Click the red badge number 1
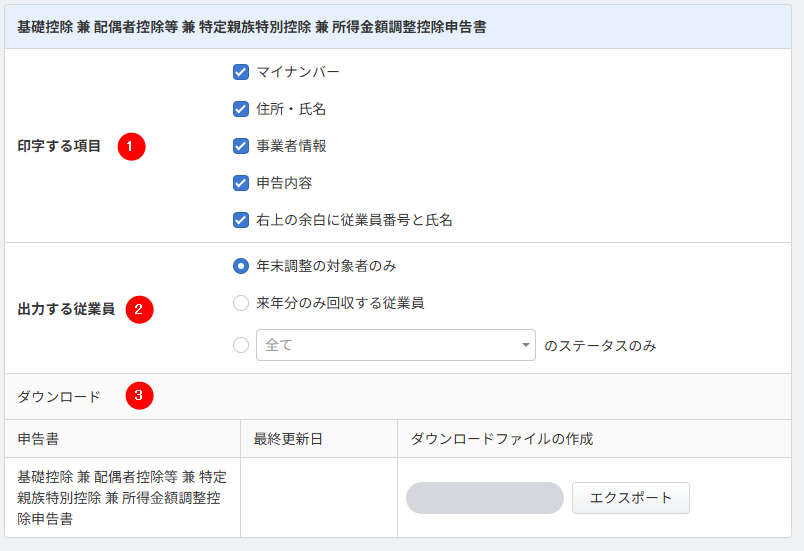Image resolution: width=804 pixels, height=551 pixels. point(131,146)
